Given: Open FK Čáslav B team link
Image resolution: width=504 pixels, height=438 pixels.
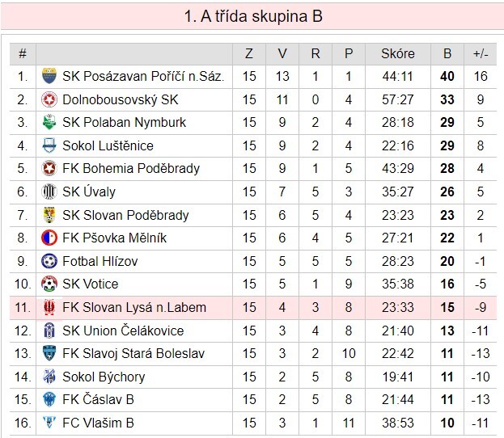Looking at the screenshot, I should click(99, 399).
